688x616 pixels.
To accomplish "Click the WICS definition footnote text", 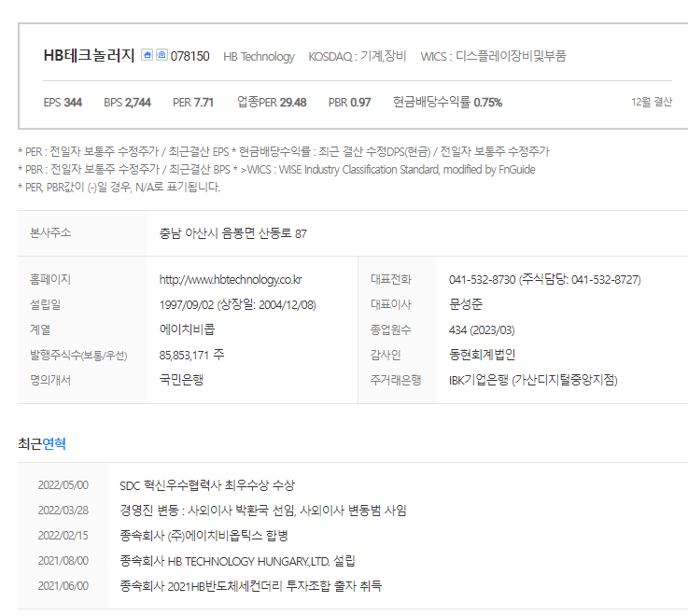I will (388, 169).
